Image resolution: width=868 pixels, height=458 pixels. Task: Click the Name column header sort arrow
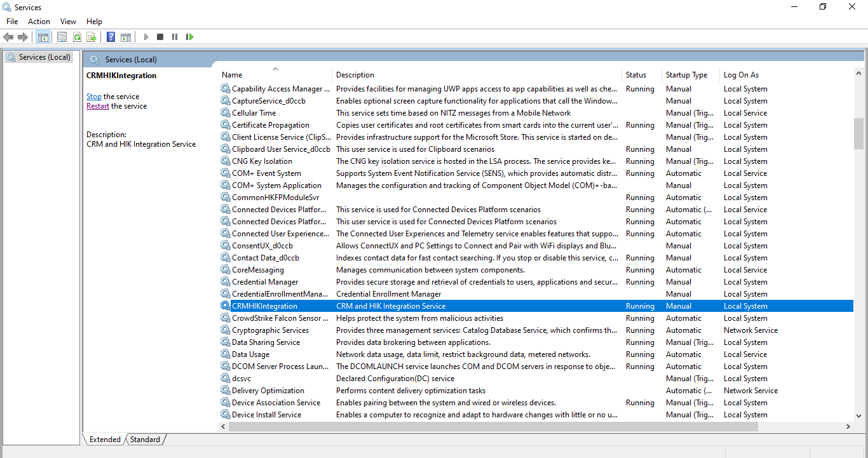click(x=275, y=69)
